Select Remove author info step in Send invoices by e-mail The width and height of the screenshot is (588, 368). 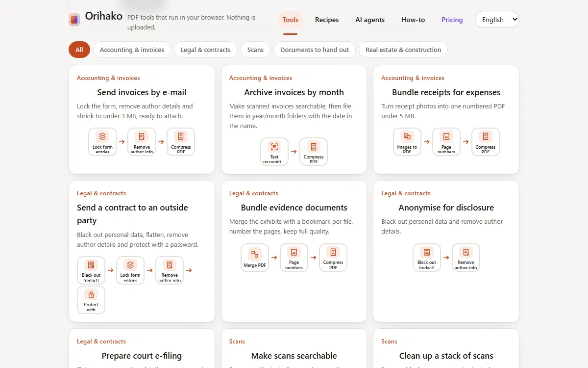coord(142,142)
